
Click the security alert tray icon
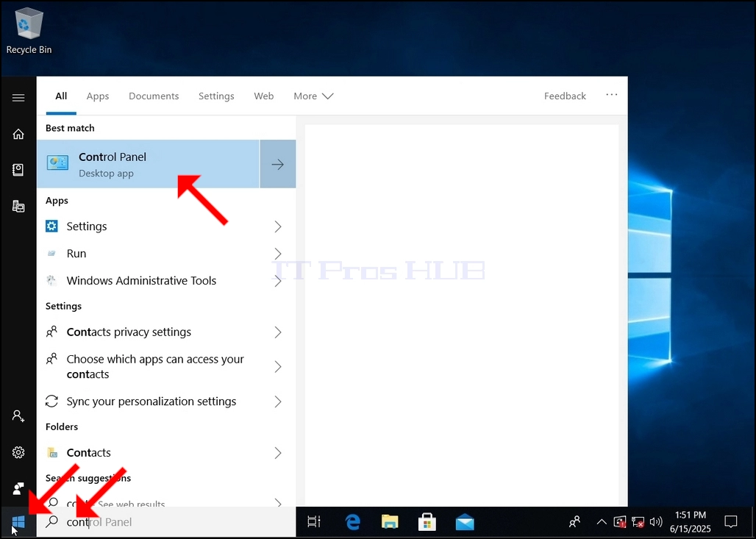620,521
